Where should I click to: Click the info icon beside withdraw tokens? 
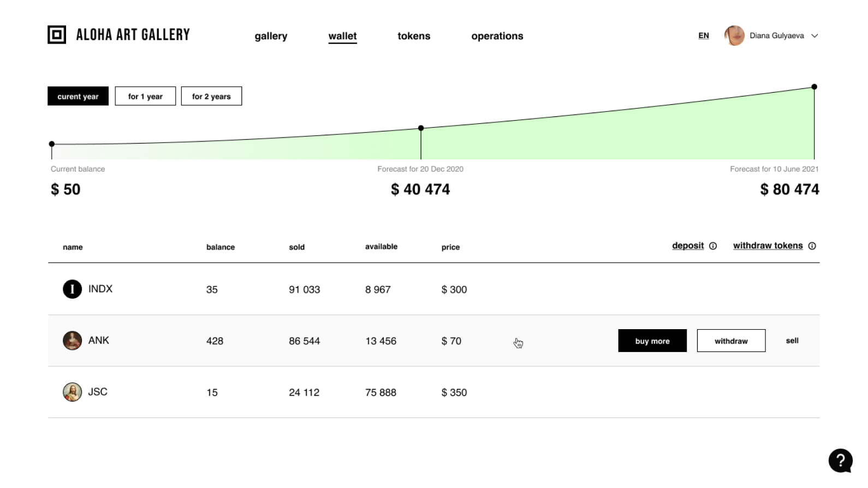(x=812, y=246)
